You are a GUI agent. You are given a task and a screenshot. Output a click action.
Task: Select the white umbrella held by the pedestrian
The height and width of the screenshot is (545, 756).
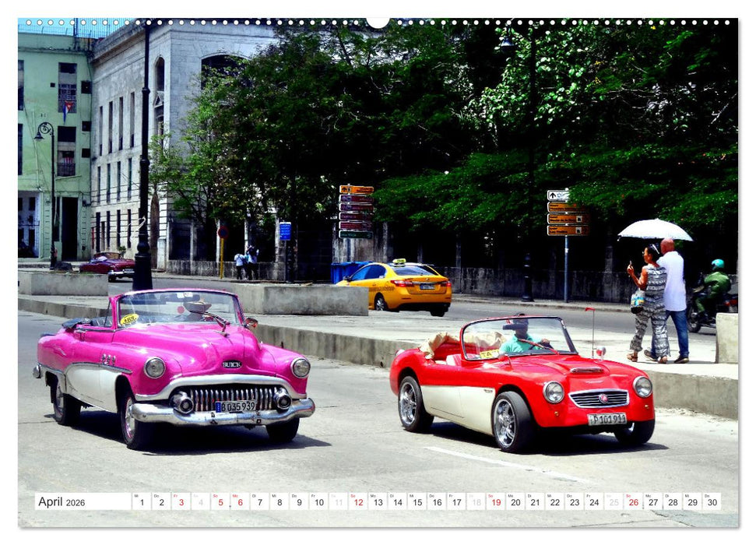point(656,231)
